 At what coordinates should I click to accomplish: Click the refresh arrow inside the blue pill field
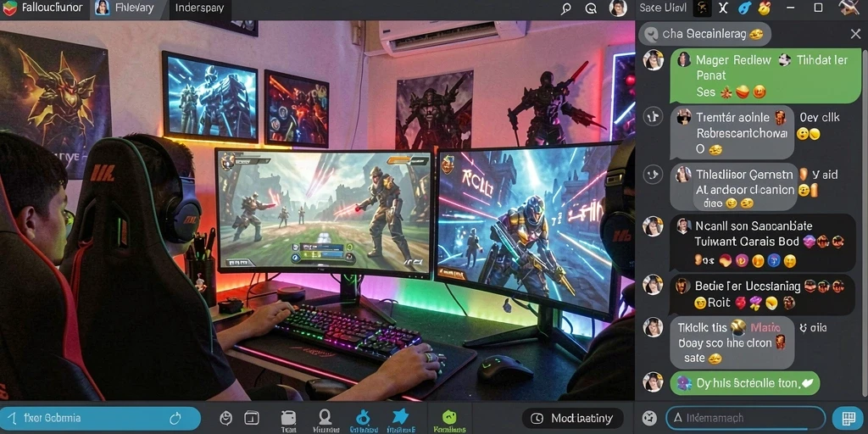(176, 418)
